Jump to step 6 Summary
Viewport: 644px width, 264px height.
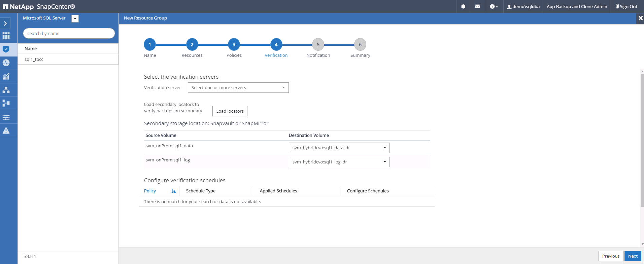tap(360, 44)
